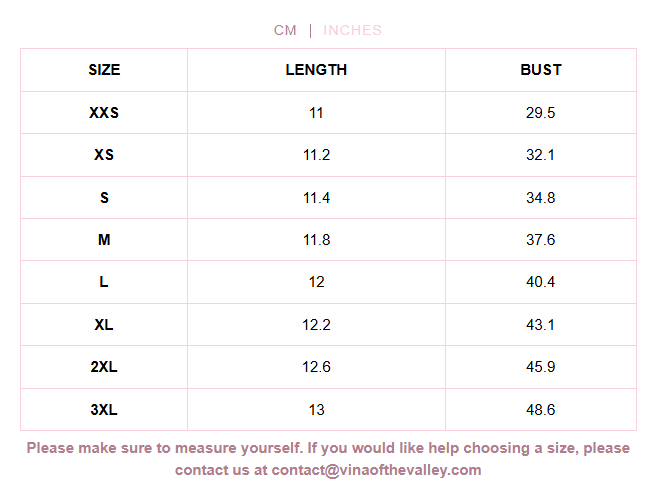Click the 12.6 length value for 2XL
This screenshot has width=658, height=492.
tap(316, 367)
